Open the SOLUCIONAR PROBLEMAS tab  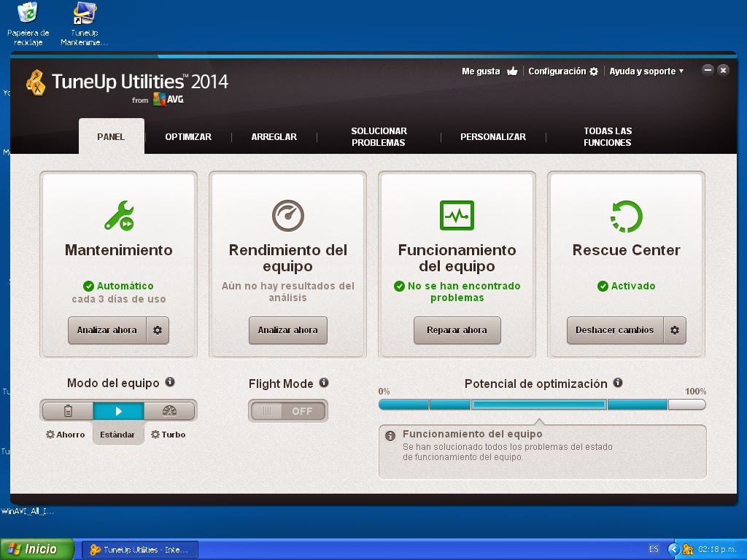coord(379,137)
